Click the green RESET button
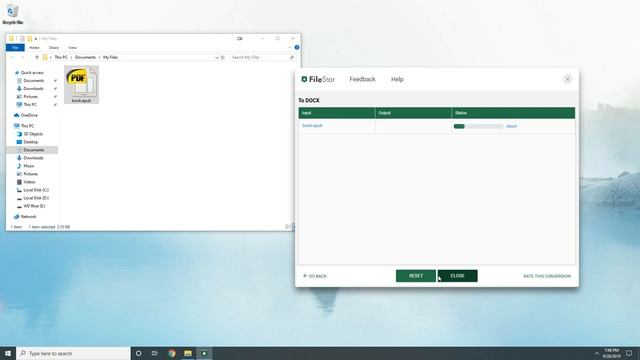This screenshot has height=360, width=640. click(x=416, y=276)
